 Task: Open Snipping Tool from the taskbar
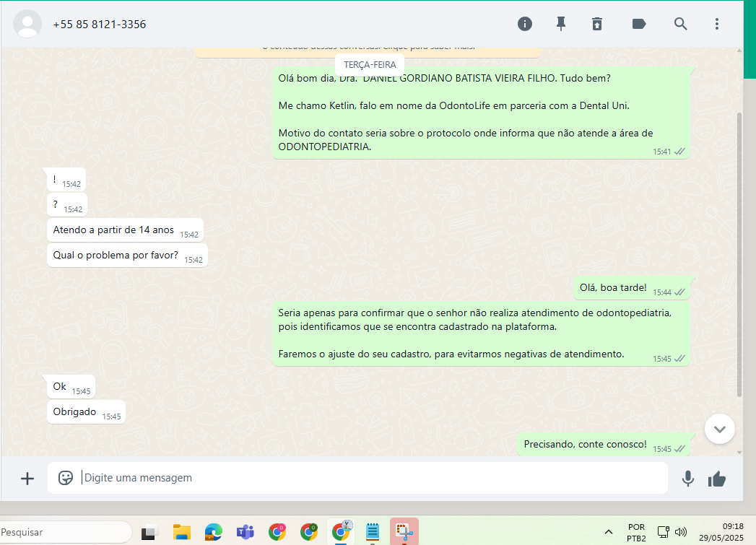coord(404,532)
